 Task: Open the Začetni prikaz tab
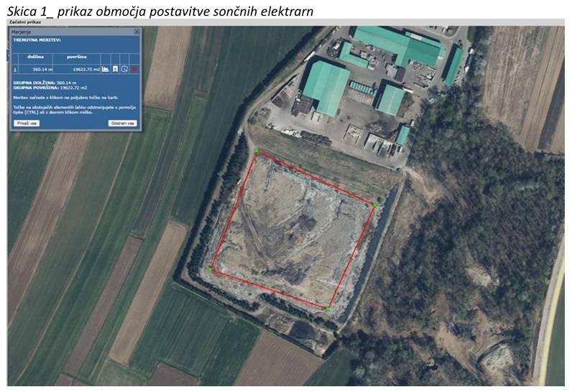click(x=25, y=22)
